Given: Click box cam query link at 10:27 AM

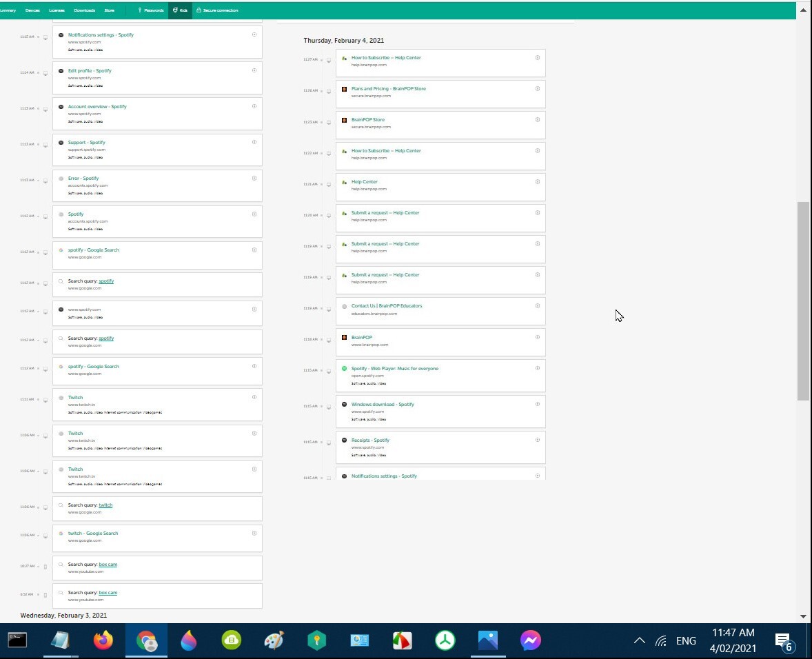Looking at the screenshot, I should 108,565.
